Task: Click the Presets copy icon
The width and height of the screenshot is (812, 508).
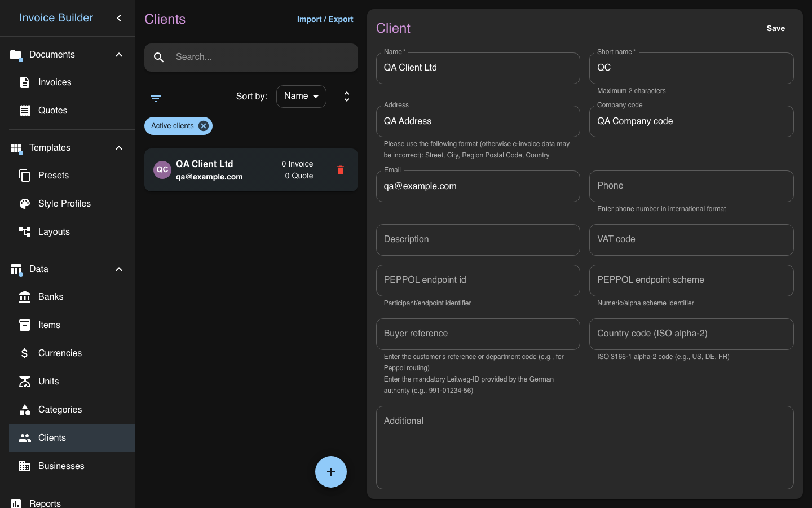Action: 25,176
